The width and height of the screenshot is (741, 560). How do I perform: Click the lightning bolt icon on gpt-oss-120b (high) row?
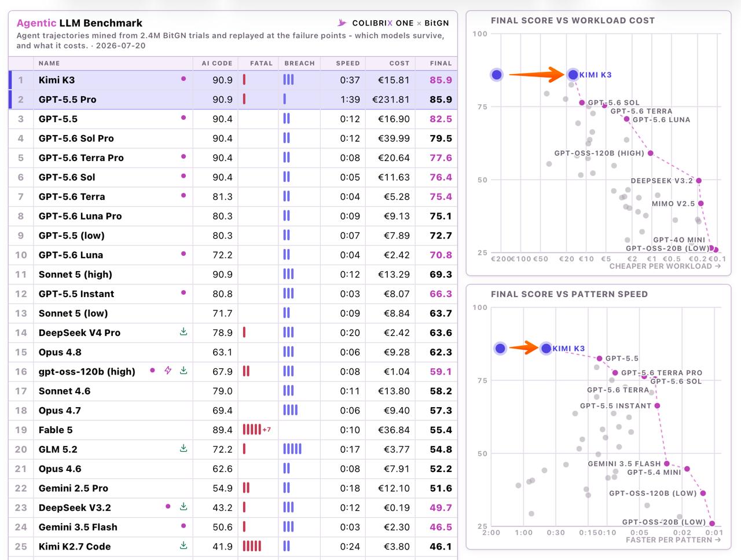[168, 371]
